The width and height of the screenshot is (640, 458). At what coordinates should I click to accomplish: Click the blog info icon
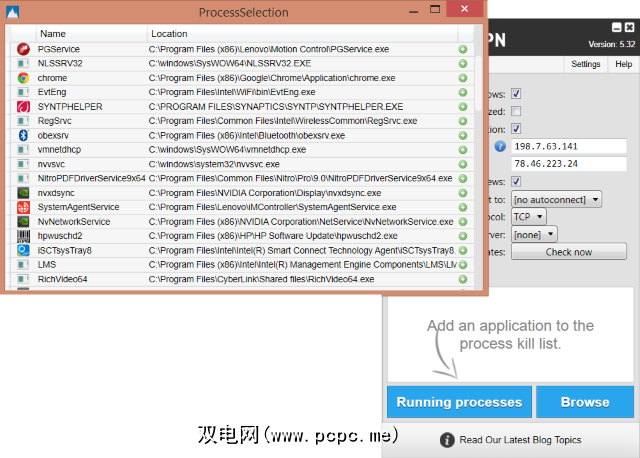447,440
